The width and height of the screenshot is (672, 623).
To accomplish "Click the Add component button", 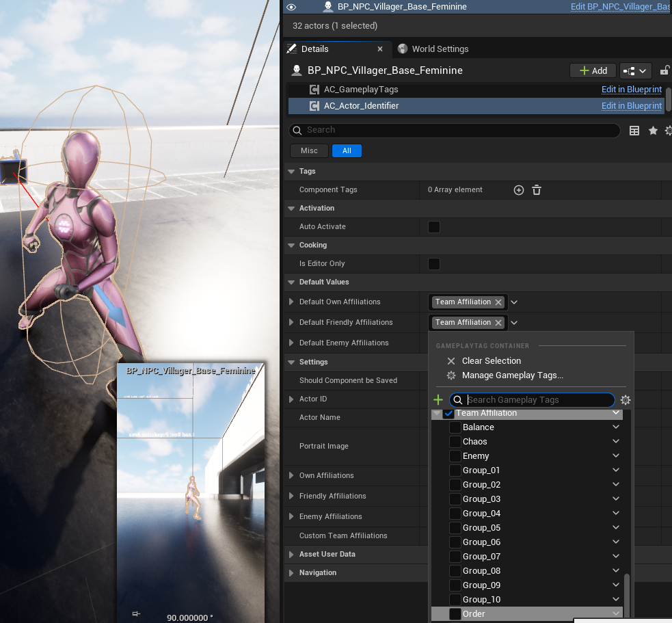I will coord(593,70).
